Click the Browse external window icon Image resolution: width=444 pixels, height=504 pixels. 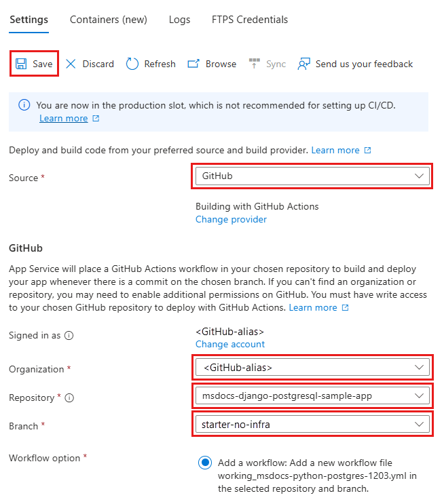tap(193, 64)
